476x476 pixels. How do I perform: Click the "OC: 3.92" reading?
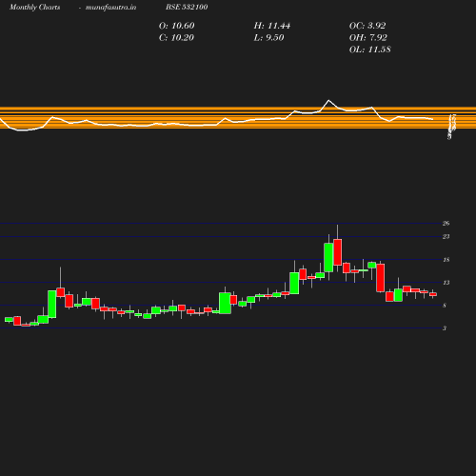click(367, 26)
